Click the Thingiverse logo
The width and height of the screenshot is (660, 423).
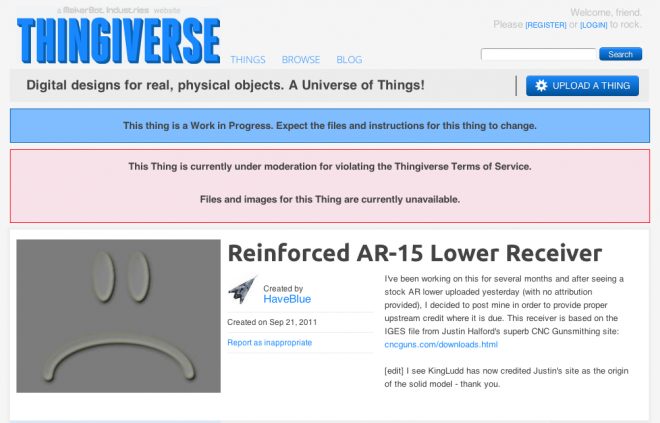118,40
